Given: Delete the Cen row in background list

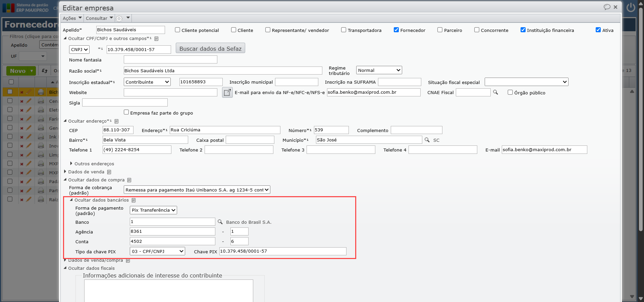Looking at the screenshot, I should (21, 101).
